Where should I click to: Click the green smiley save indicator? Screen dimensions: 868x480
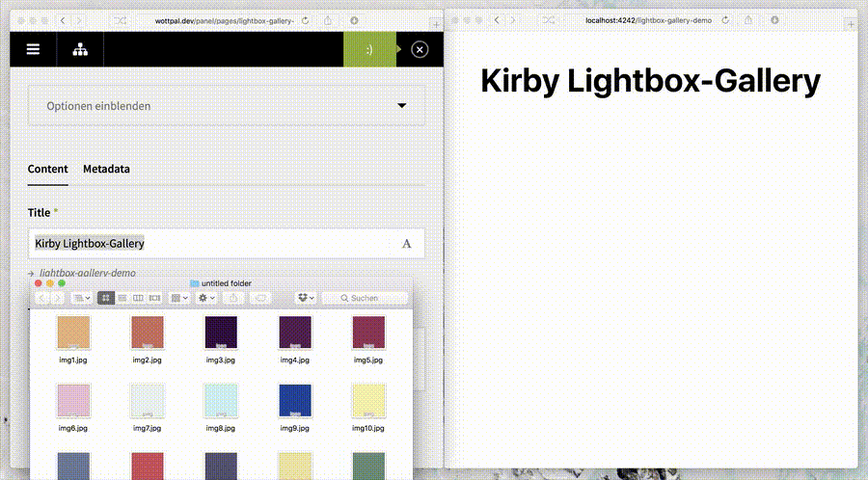tap(369, 49)
